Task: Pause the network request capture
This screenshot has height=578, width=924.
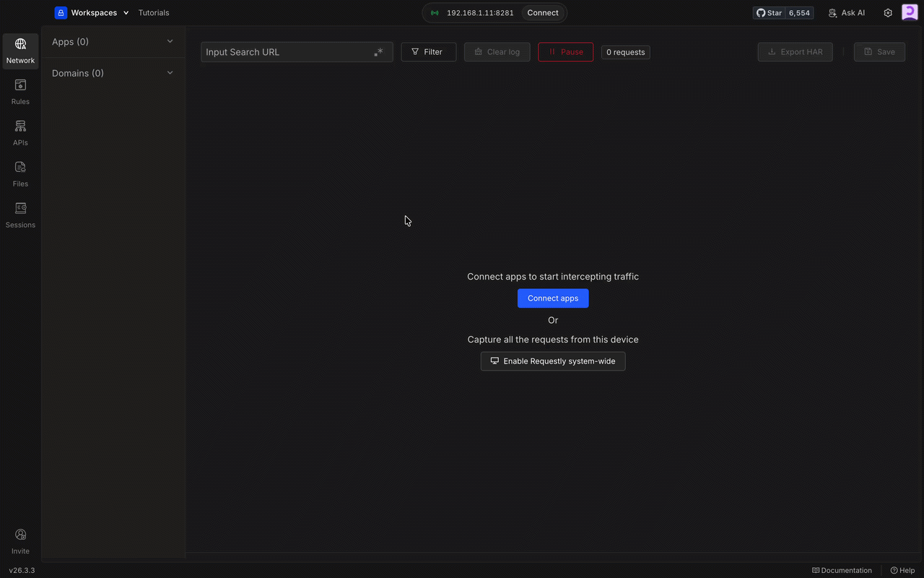Action: (x=566, y=52)
